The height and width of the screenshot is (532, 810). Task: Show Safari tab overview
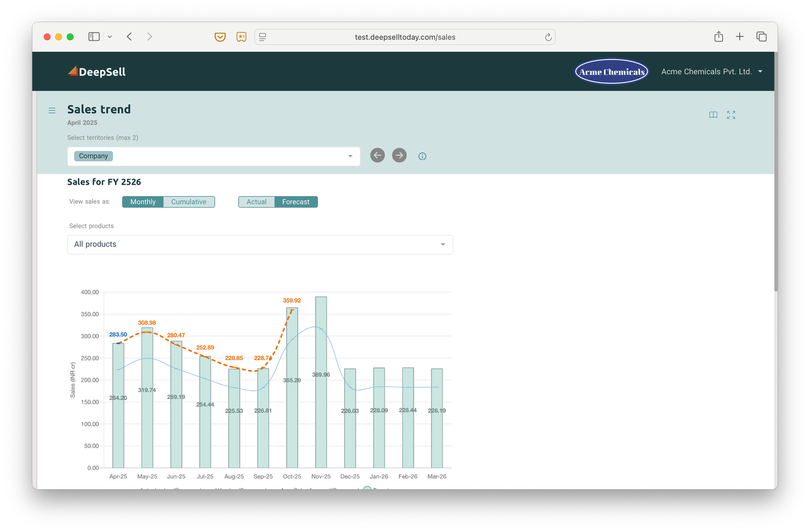tap(761, 36)
